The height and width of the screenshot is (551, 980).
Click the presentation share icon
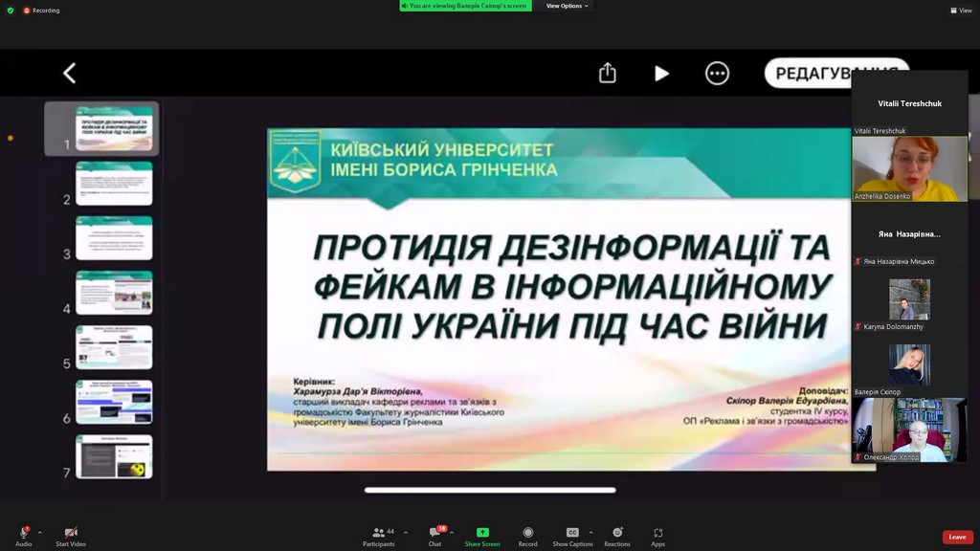pyautogui.click(x=607, y=74)
